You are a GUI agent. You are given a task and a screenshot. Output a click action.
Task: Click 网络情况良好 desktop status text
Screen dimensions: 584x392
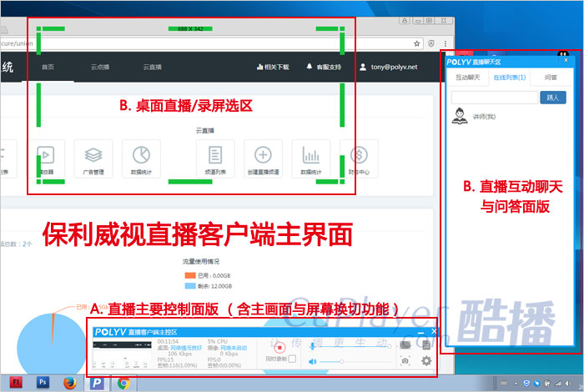click(186, 348)
